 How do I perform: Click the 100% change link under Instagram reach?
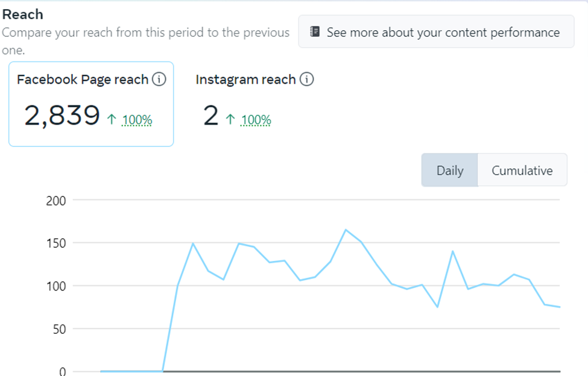pos(256,121)
